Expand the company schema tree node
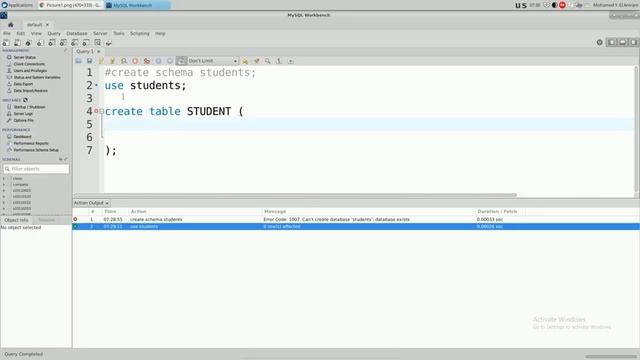This screenshot has height=360, width=640. 4,184
